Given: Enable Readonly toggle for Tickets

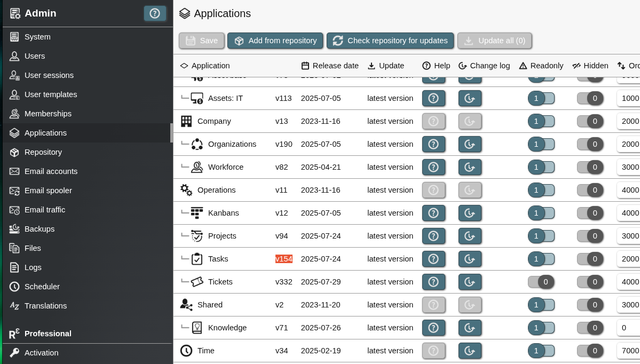Looking at the screenshot, I should [541, 282].
